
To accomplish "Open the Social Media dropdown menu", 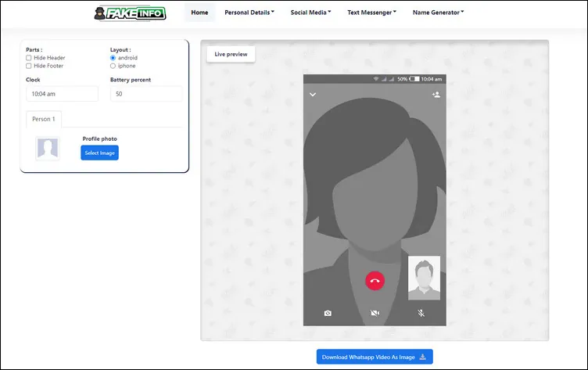I will (x=311, y=13).
